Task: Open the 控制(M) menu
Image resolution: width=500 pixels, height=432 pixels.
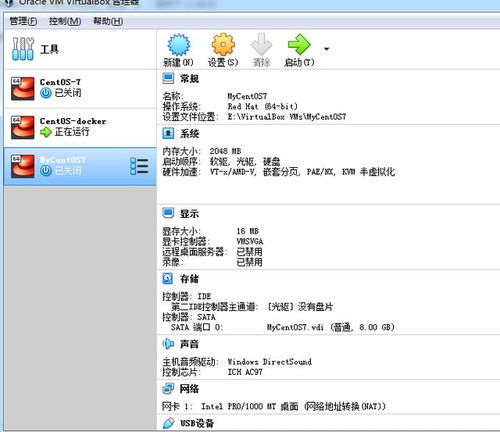Action: point(65,21)
